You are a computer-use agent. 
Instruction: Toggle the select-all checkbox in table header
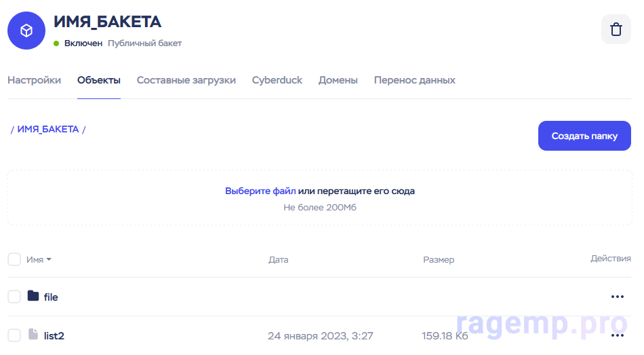14,259
